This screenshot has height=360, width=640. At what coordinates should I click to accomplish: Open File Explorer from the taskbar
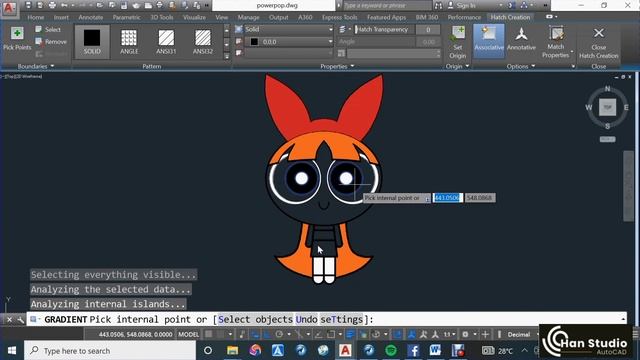(232, 350)
